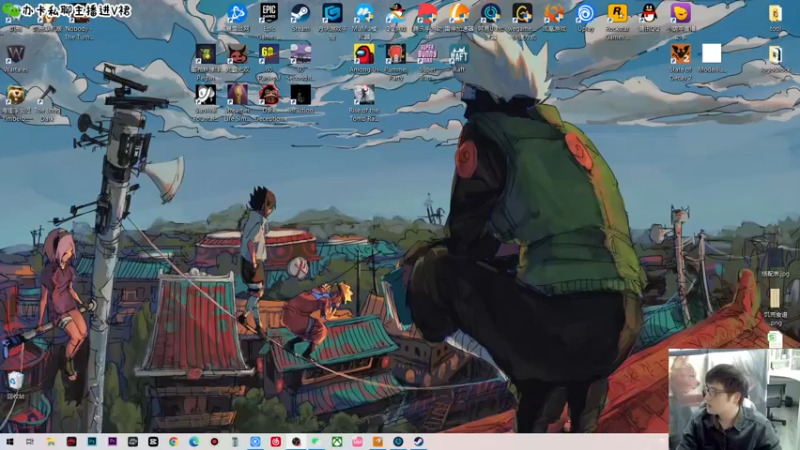Open the tool folder on desktop
Image resolution: width=800 pixels, height=450 pixels.
click(x=775, y=14)
